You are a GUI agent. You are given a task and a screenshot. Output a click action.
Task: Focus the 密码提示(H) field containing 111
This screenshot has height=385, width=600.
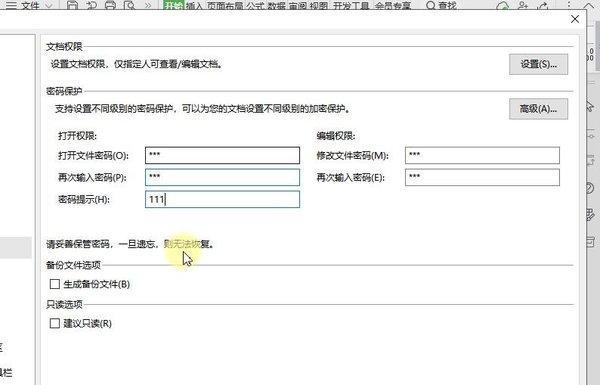[222, 199]
